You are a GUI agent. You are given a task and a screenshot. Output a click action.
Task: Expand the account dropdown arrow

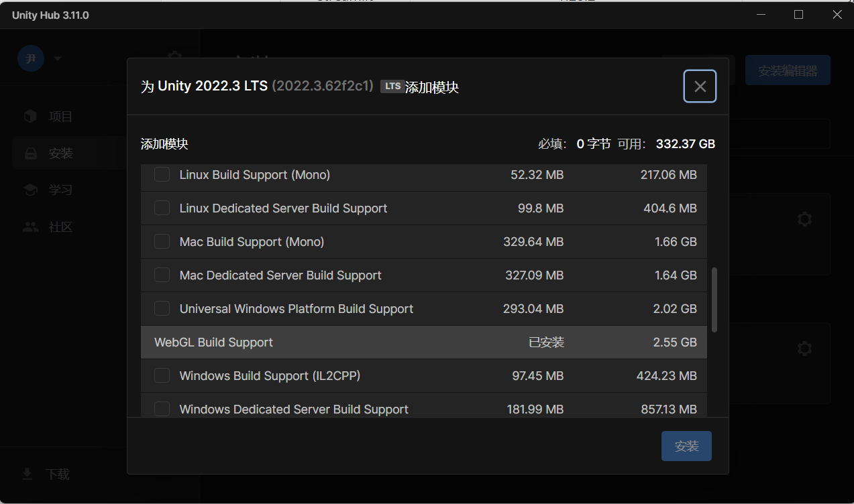tap(58, 58)
